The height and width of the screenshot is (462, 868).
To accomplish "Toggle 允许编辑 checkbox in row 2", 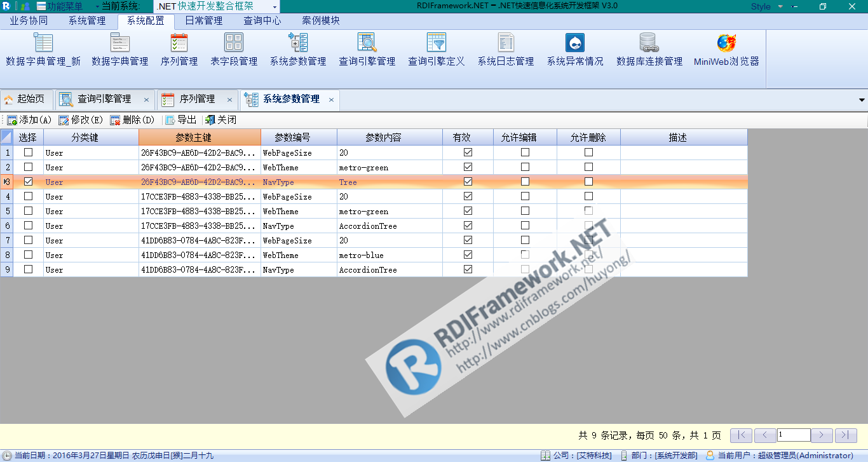I will tap(525, 167).
